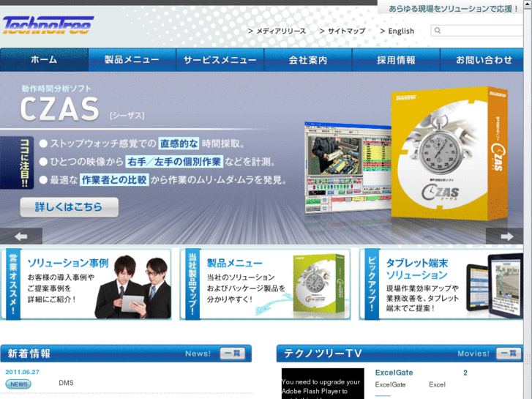Advance carousel with right arrow
This screenshot has width=532, height=399.
(x=504, y=236)
